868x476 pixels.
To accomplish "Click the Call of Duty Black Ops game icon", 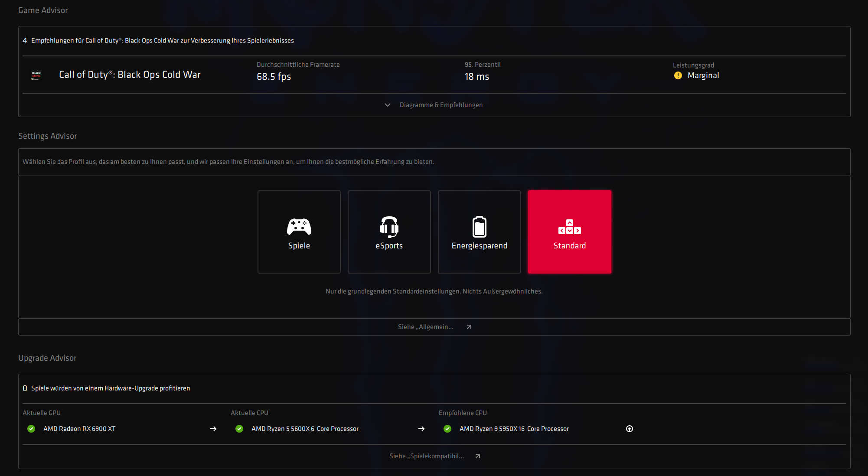I will (36, 75).
